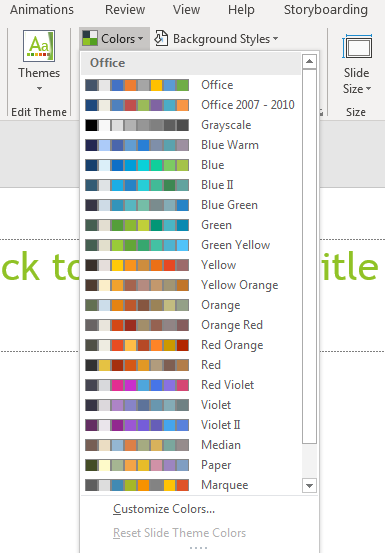Choose the Yellow Orange color scheme
385x553 pixels.
pos(190,285)
